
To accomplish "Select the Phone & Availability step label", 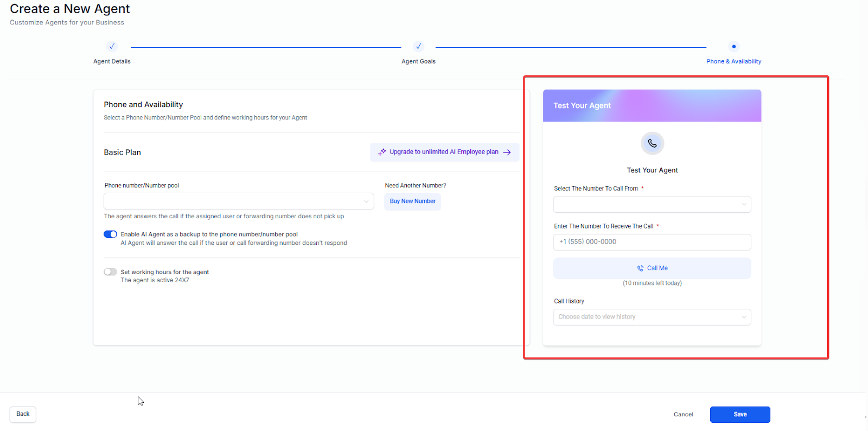I will point(733,61).
